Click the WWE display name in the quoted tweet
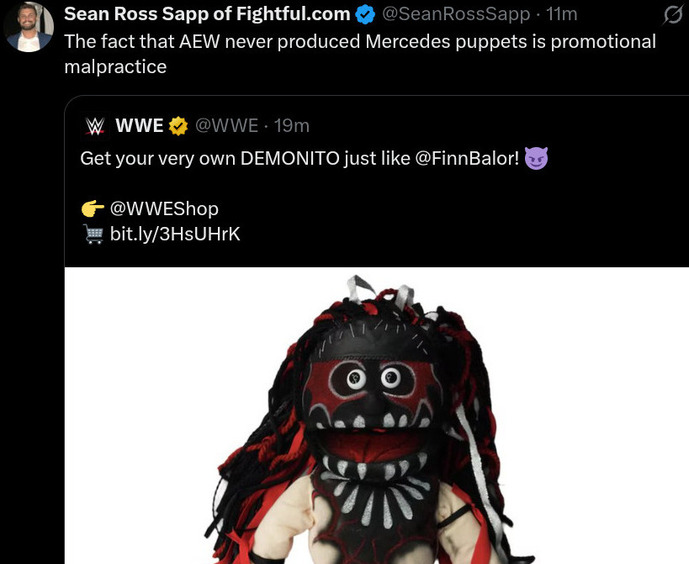The width and height of the screenshot is (689, 564). (x=139, y=126)
